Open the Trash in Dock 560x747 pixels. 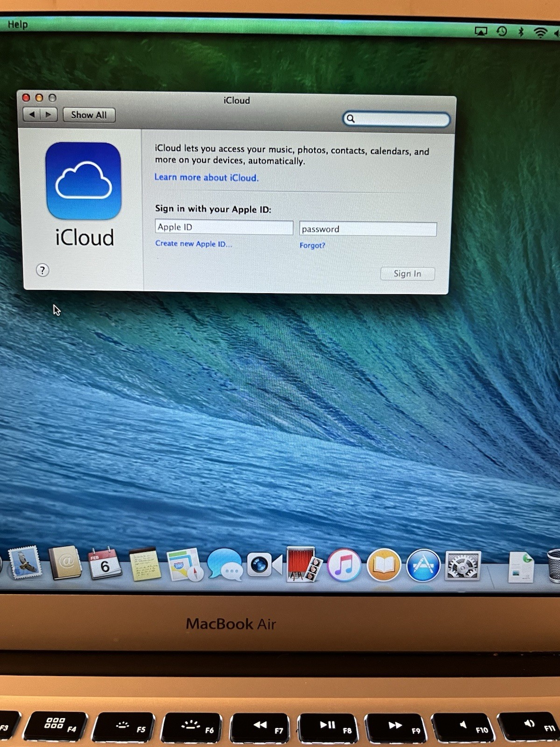(x=553, y=566)
